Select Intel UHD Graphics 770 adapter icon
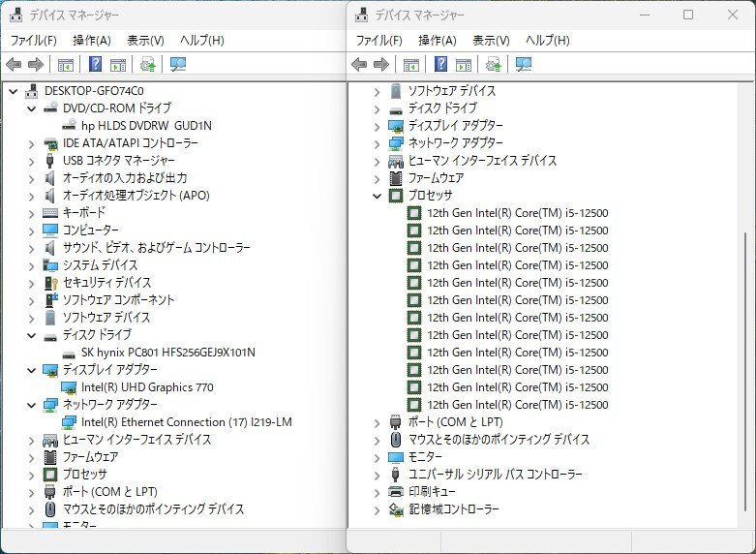Image resolution: width=756 pixels, height=554 pixels. coord(69,387)
